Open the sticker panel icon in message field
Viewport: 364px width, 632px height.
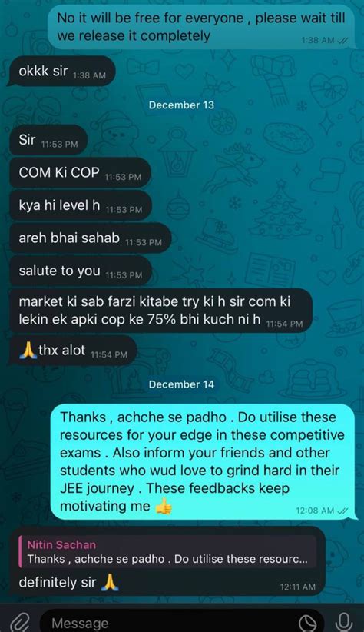click(x=308, y=624)
